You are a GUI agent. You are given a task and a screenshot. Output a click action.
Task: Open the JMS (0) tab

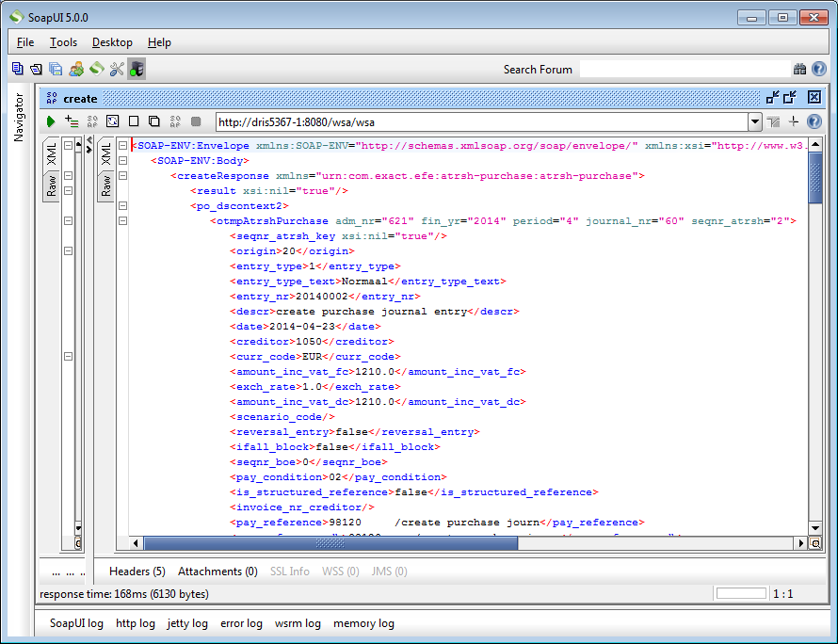pyautogui.click(x=389, y=572)
